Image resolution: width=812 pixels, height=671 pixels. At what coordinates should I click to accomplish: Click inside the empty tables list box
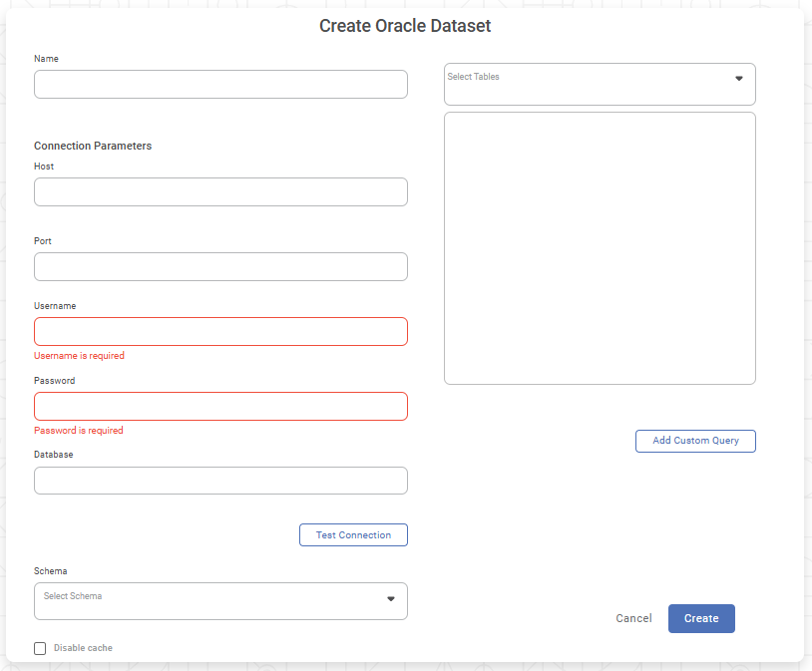tap(600, 248)
